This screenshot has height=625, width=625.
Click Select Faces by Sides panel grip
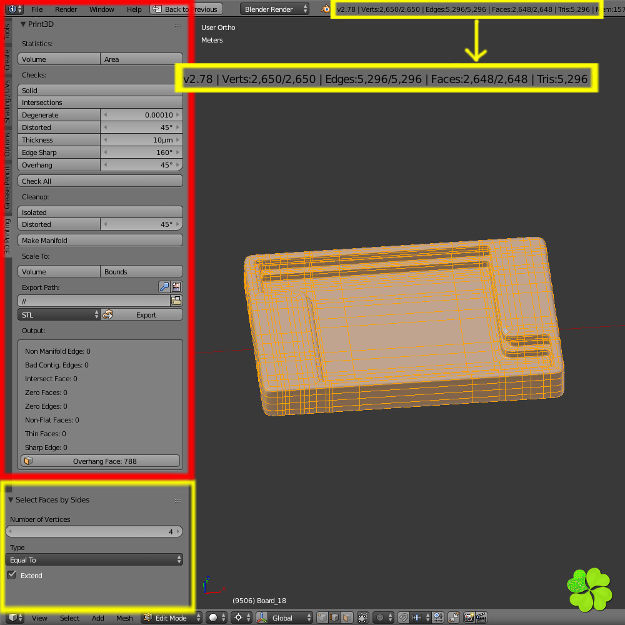(178, 500)
